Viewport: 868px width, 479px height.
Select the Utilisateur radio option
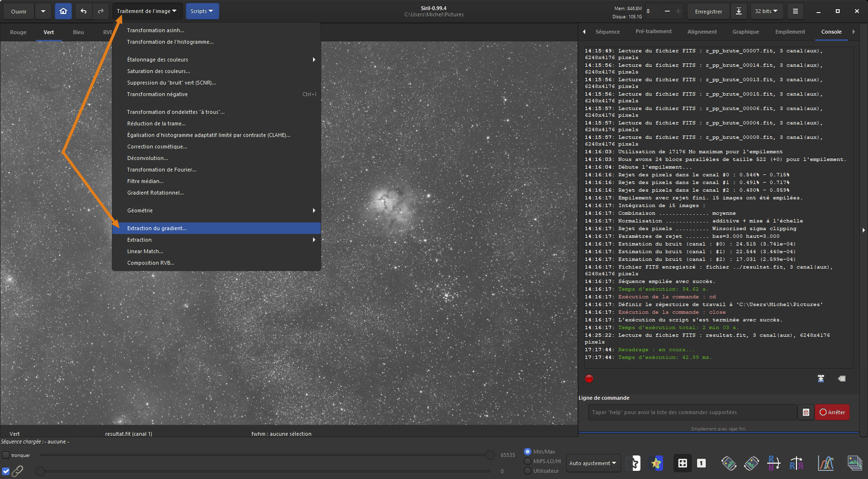click(x=528, y=471)
